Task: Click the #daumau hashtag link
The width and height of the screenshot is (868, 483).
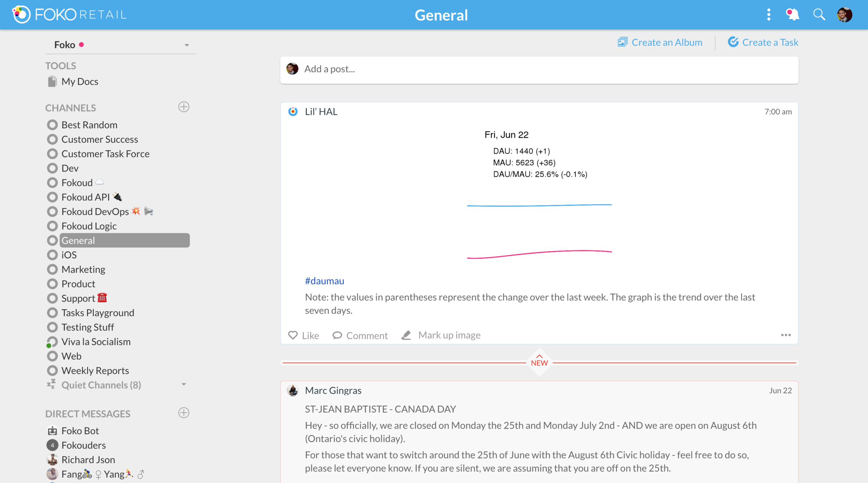Action: (324, 281)
